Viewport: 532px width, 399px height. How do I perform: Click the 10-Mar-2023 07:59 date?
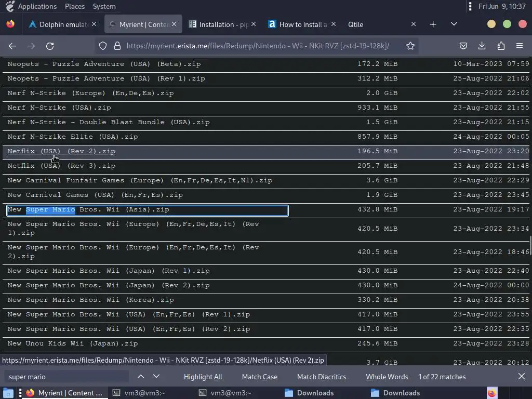tap(491, 64)
